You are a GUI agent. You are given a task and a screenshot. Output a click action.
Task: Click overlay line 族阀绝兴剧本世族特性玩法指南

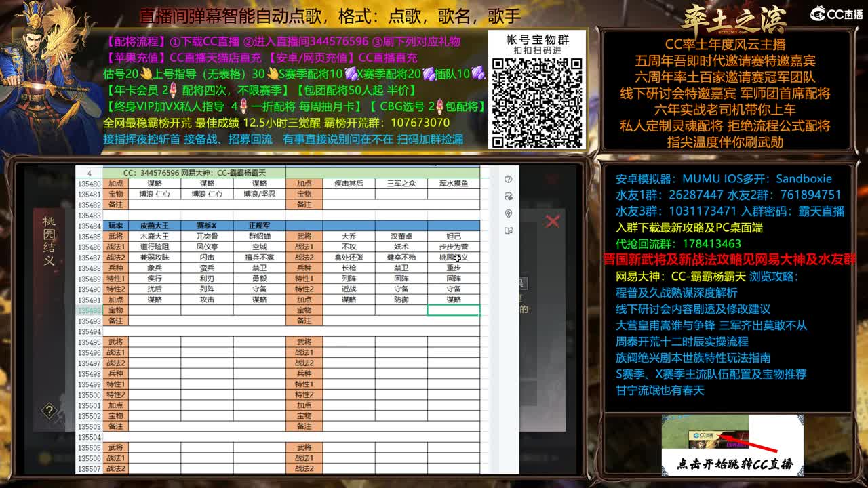point(693,358)
